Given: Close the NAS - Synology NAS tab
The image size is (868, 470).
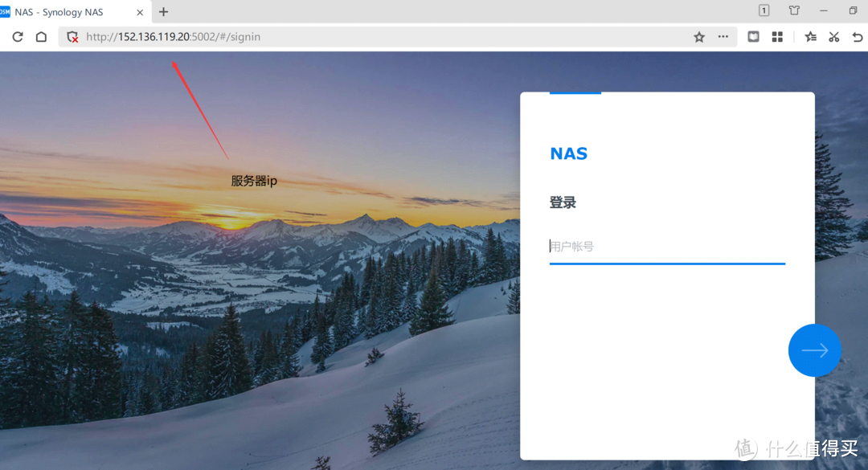Looking at the screenshot, I should click(x=141, y=12).
